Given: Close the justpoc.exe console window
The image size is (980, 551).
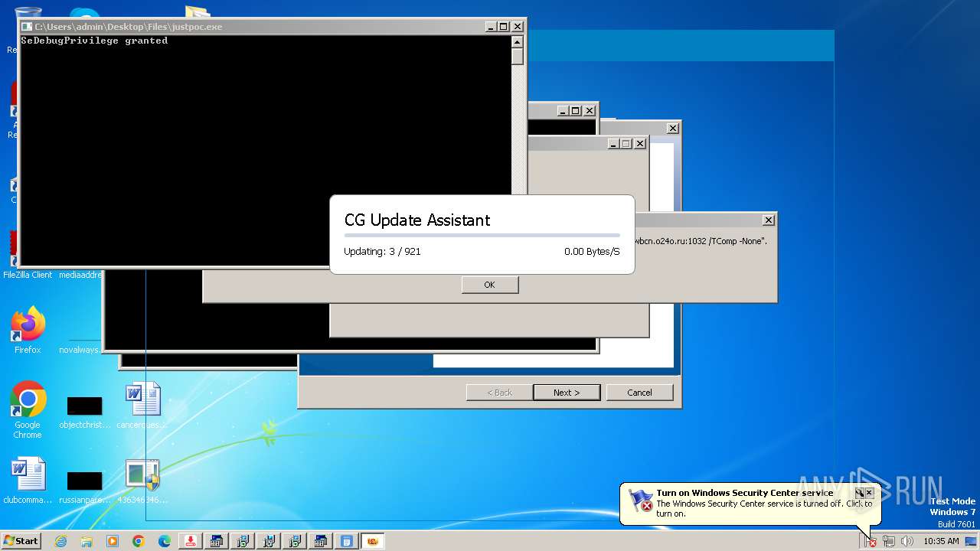Looking at the screenshot, I should pyautogui.click(x=518, y=27).
